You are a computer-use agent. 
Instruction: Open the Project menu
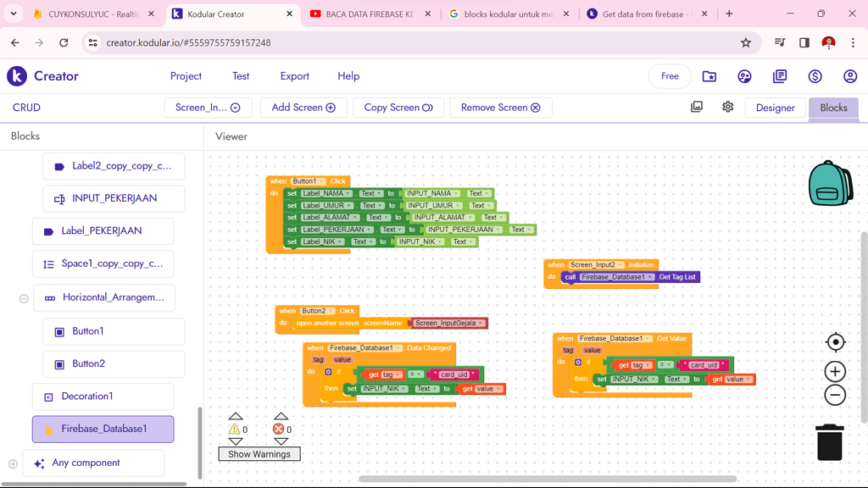[x=186, y=76]
